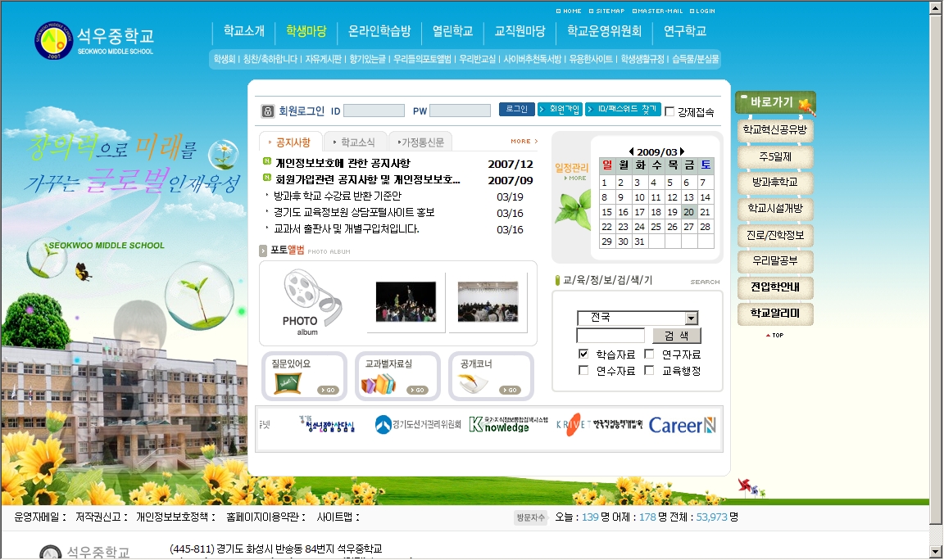Open the 교과별자료실 books shortcut

[x=397, y=376]
